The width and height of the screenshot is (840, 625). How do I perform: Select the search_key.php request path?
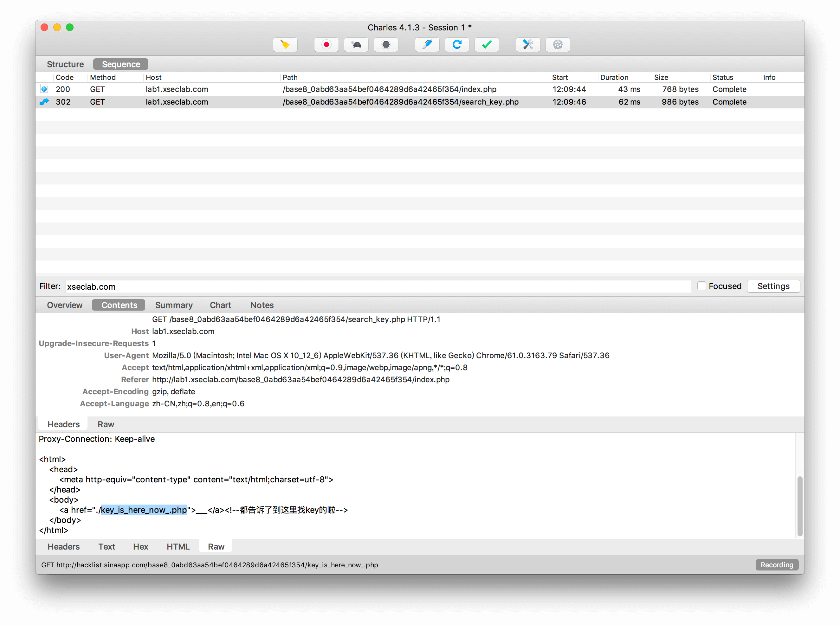401,102
